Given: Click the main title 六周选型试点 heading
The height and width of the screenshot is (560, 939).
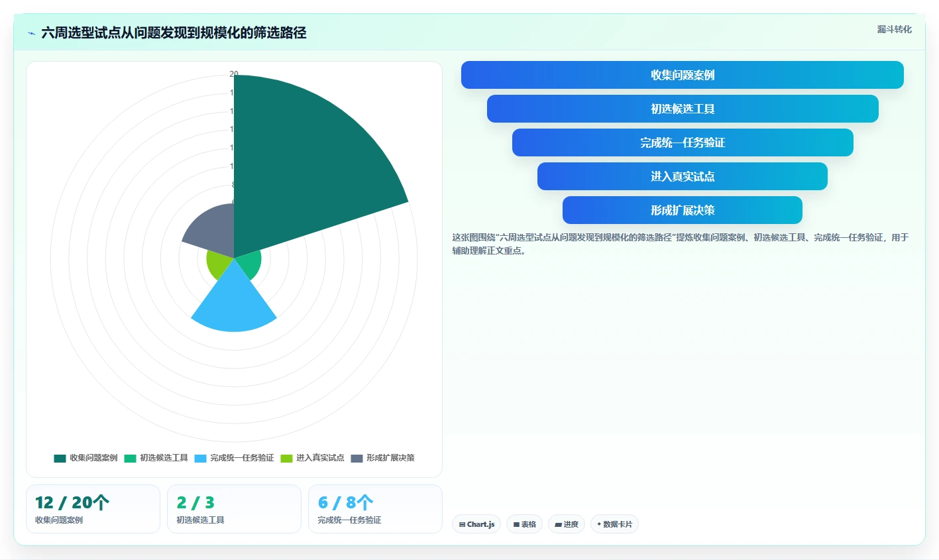Looking at the screenshot, I should coord(174,33).
